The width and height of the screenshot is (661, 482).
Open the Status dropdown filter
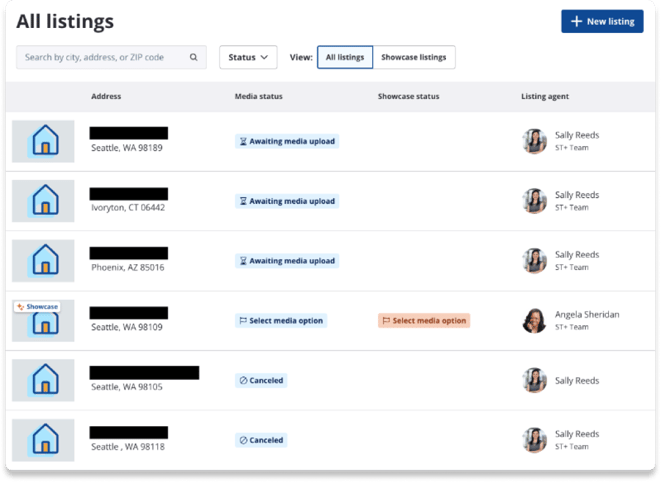(x=248, y=58)
